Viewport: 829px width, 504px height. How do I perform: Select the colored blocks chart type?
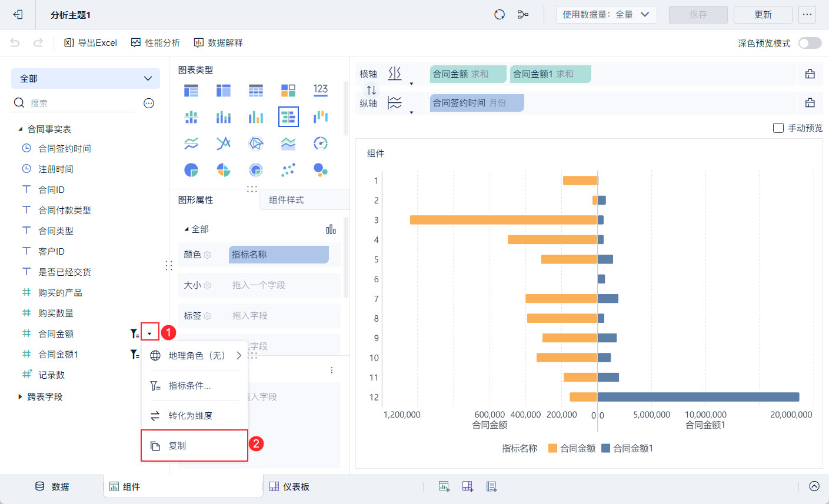pos(288,91)
